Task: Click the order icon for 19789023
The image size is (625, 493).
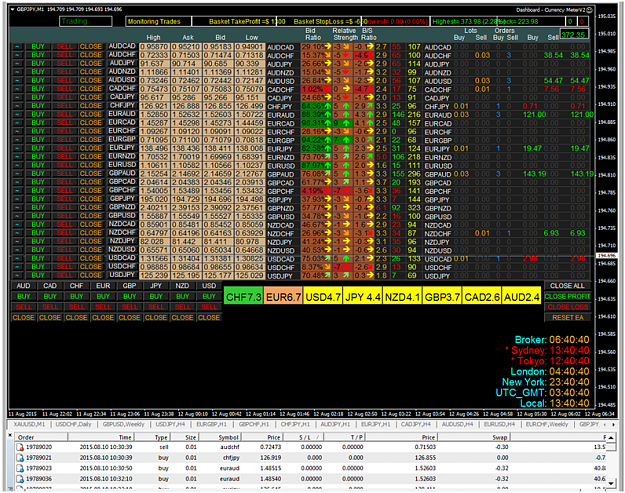Action: click(x=20, y=468)
